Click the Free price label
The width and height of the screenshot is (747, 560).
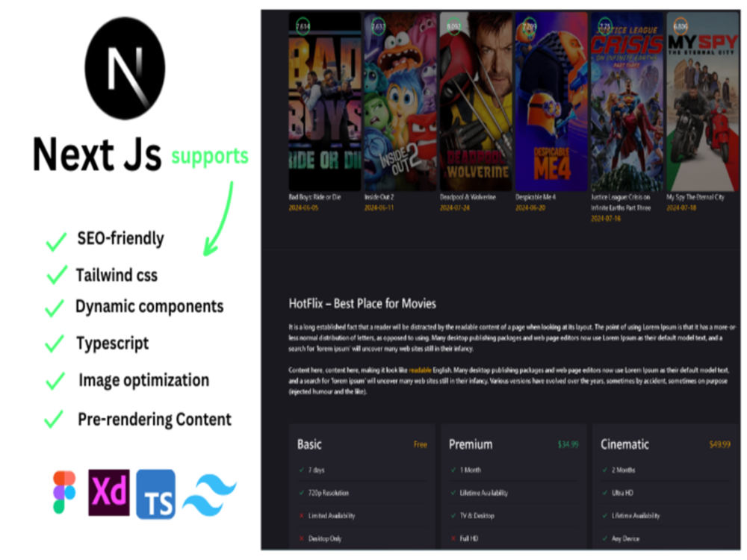coord(420,445)
